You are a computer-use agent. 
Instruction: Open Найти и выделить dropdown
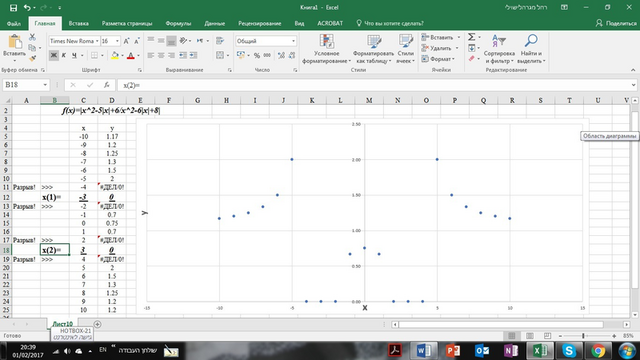(x=531, y=49)
